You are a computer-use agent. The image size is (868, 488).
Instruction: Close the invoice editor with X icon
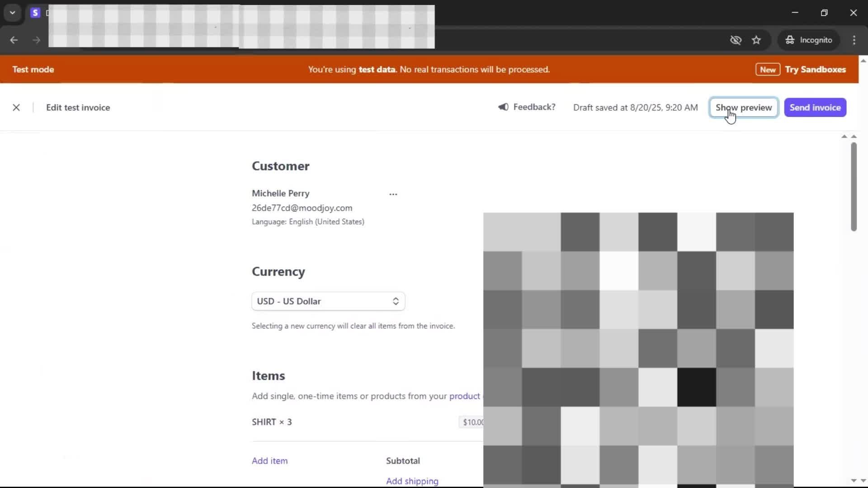(x=16, y=108)
